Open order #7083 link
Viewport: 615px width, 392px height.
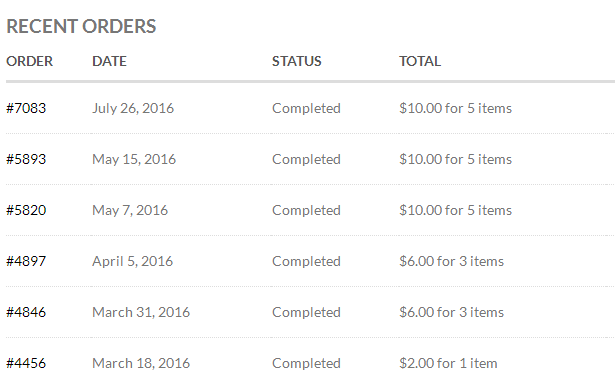coord(26,108)
